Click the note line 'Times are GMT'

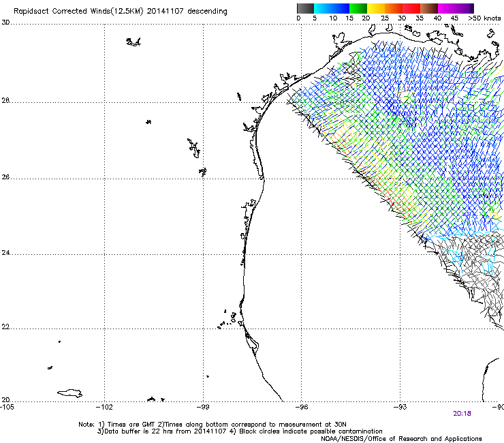point(131,425)
